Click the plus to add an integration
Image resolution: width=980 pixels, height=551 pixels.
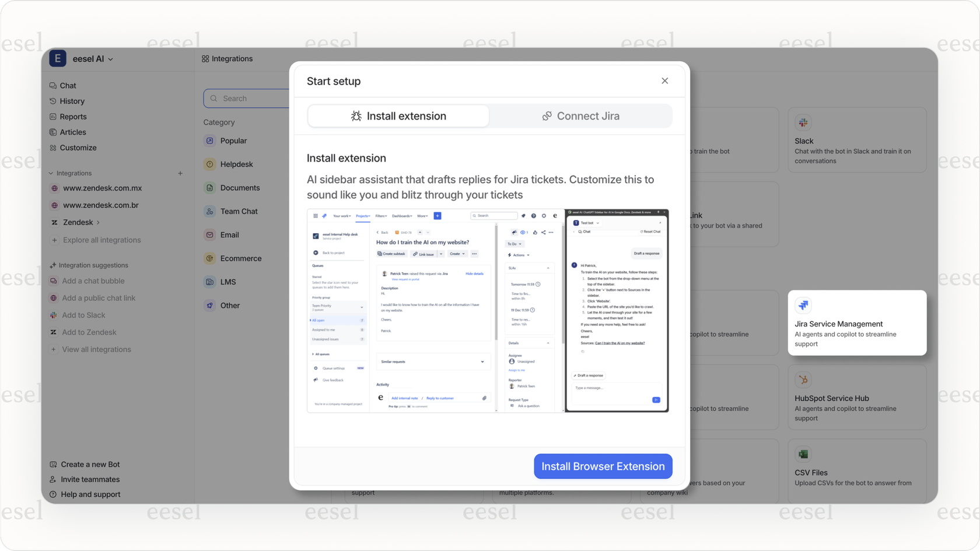pos(181,173)
